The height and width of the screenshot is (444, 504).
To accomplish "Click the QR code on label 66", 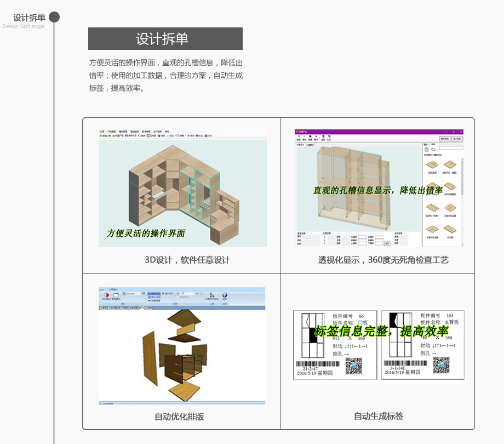I will tap(354, 366).
